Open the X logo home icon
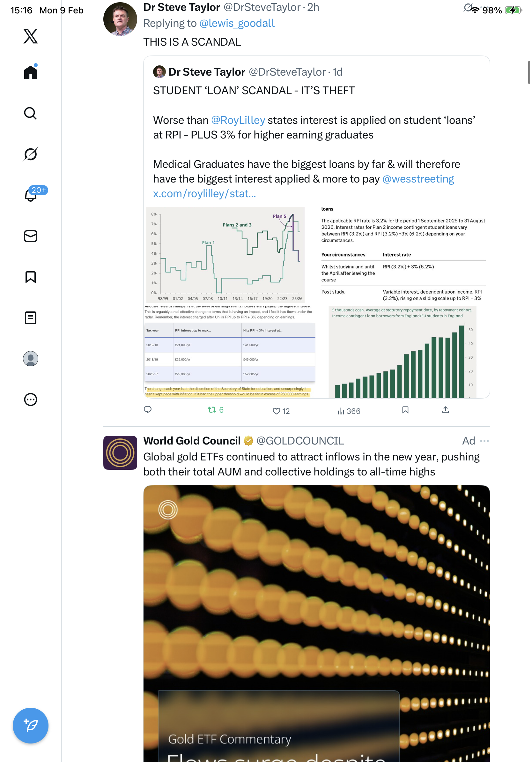Viewport: 532px width, 762px height. click(31, 36)
